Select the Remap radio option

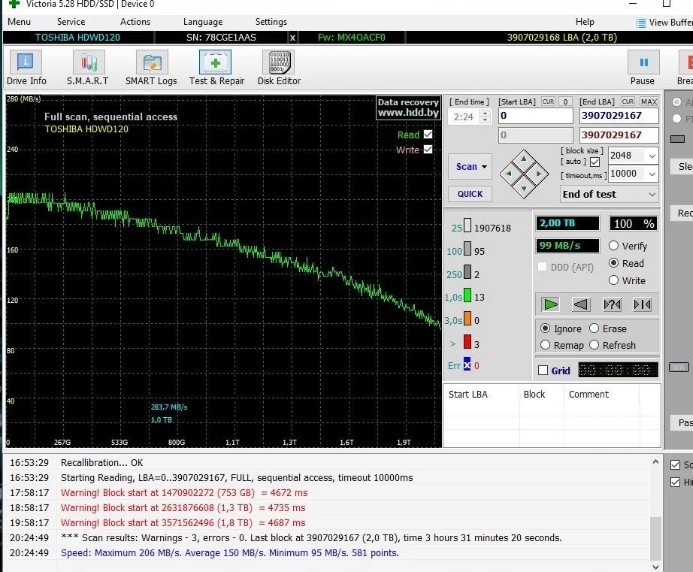click(545, 345)
